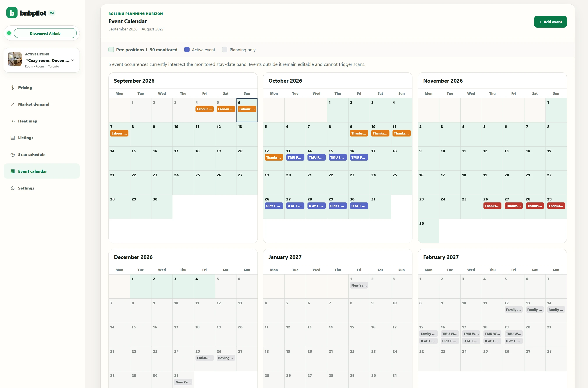Open red Thanks event on November 26

tap(492, 206)
